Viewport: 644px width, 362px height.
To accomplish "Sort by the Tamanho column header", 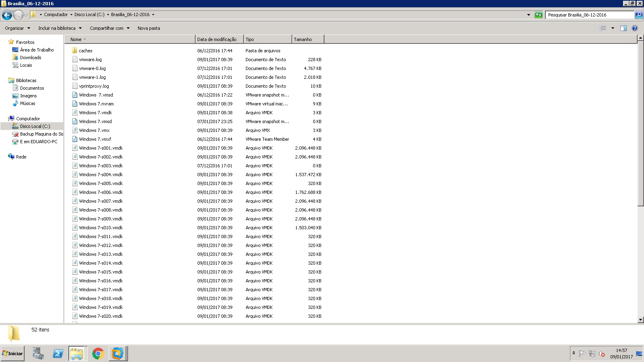I will (308, 39).
